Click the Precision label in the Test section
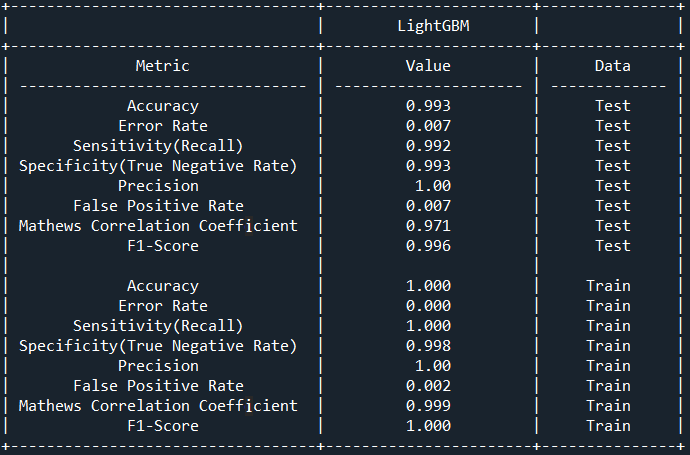690x455 pixels. point(158,186)
